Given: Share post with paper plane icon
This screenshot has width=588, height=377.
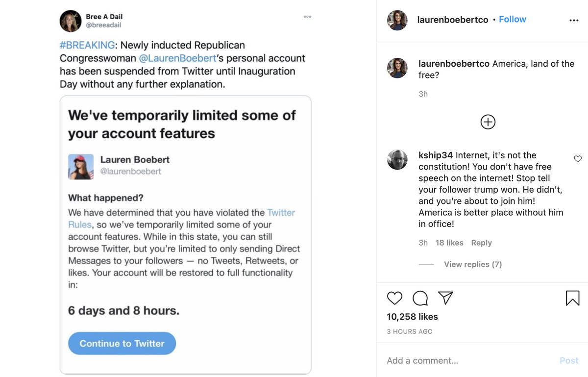Looking at the screenshot, I should (445, 298).
